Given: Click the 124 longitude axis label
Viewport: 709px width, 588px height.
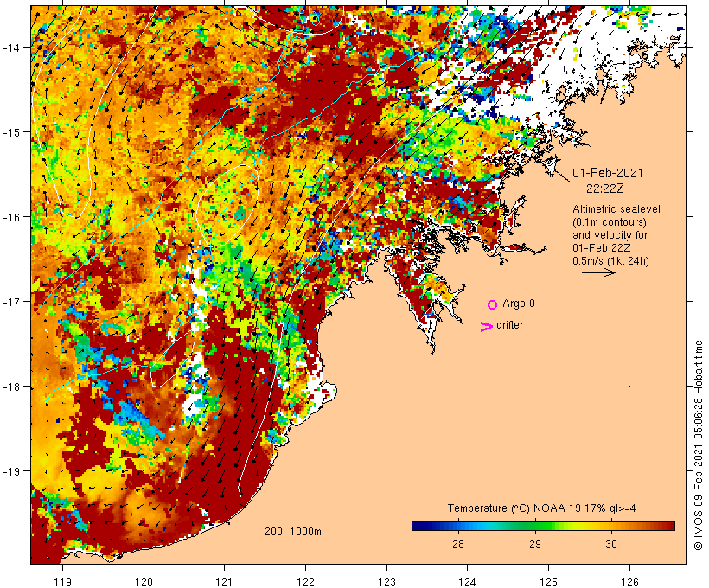Looking at the screenshot, I should pyautogui.click(x=468, y=582).
